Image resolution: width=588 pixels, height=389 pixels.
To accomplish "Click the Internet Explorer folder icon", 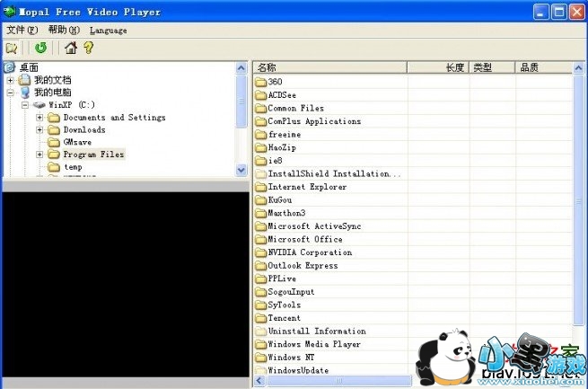I will [x=260, y=187].
